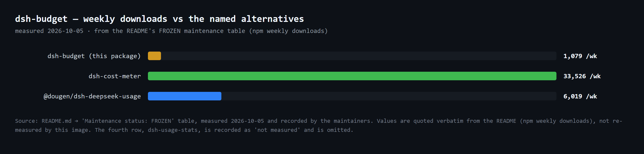Click the 'not measured' quoted text

277,130
